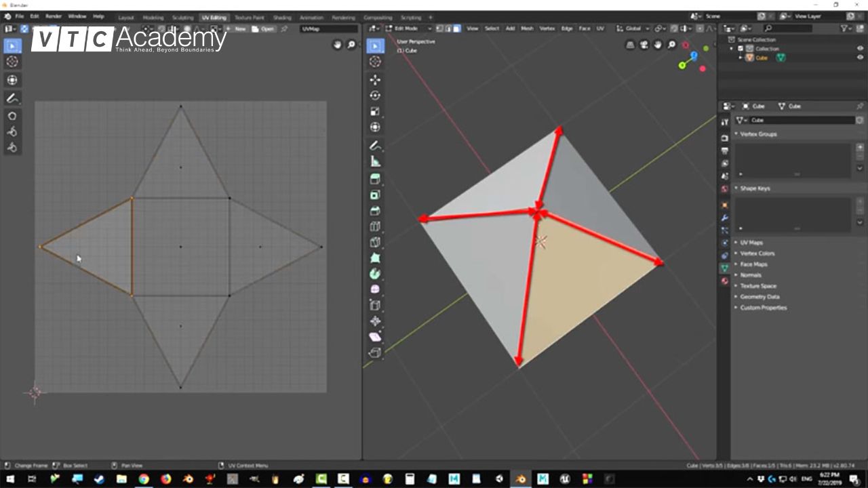The width and height of the screenshot is (868, 488).
Task: Enable face select mode in viewport header
Action: (x=457, y=28)
